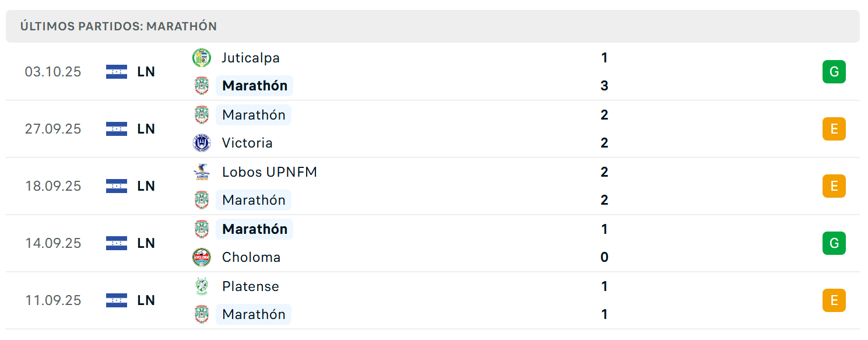This screenshot has height=340, width=868.
Task: Click LN league label on 18.09.25 row
Action: (146, 186)
